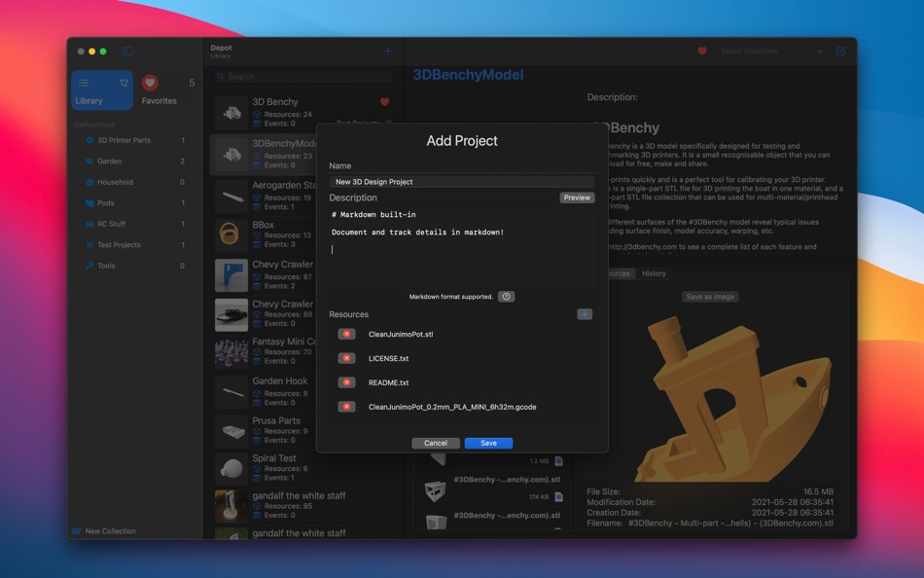Add a resource with the plus button
Screen dimensions: 924x578
point(585,314)
